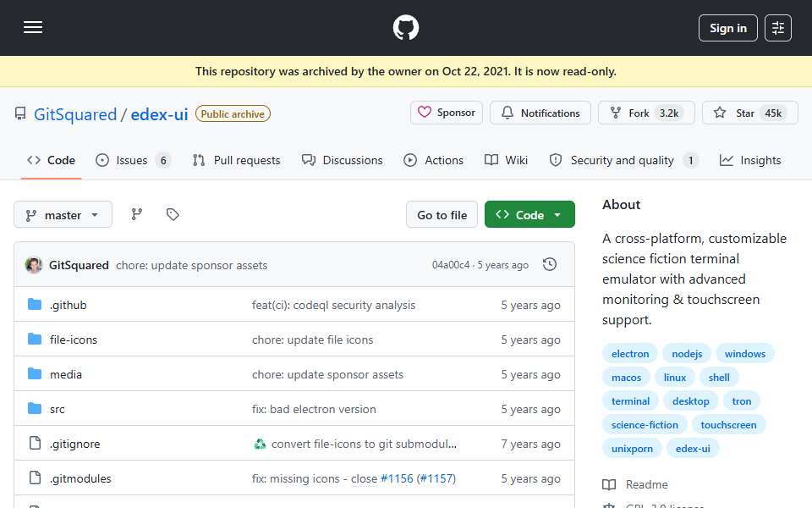Open 'chore: update file icons' commit
Image resolution: width=812 pixels, height=508 pixels.
pyautogui.click(x=312, y=340)
